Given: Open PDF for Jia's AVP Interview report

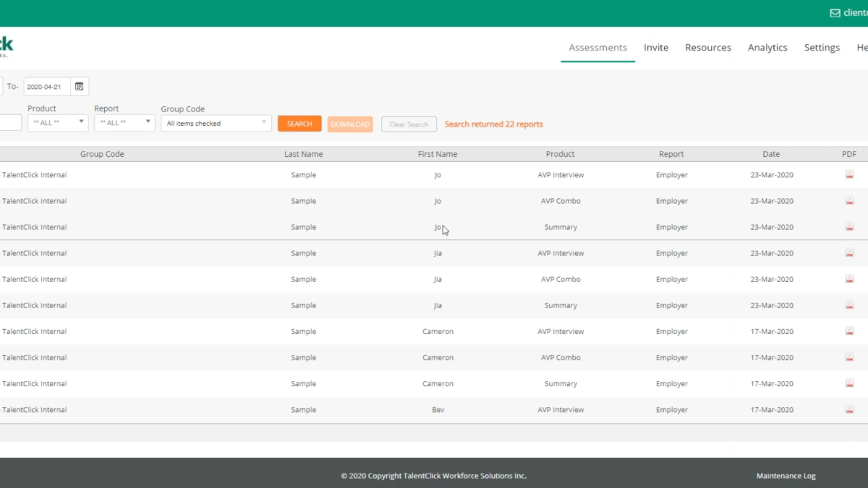Looking at the screenshot, I should click(x=849, y=253).
